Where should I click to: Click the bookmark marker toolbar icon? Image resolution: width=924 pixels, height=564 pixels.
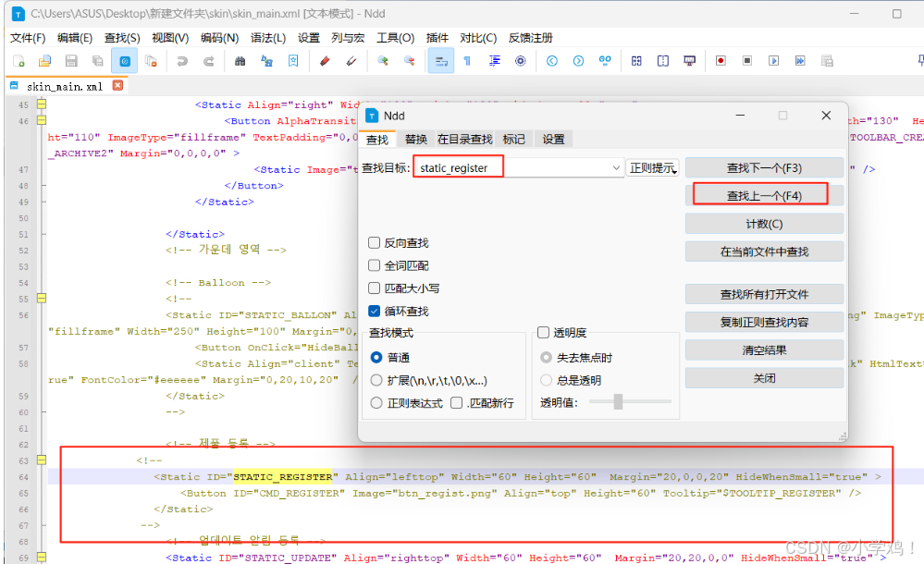tap(293, 61)
